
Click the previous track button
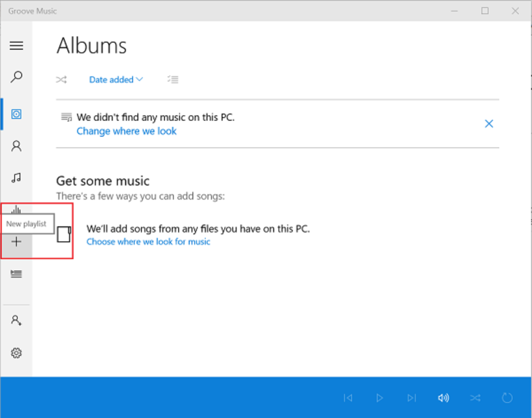pyautogui.click(x=348, y=398)
